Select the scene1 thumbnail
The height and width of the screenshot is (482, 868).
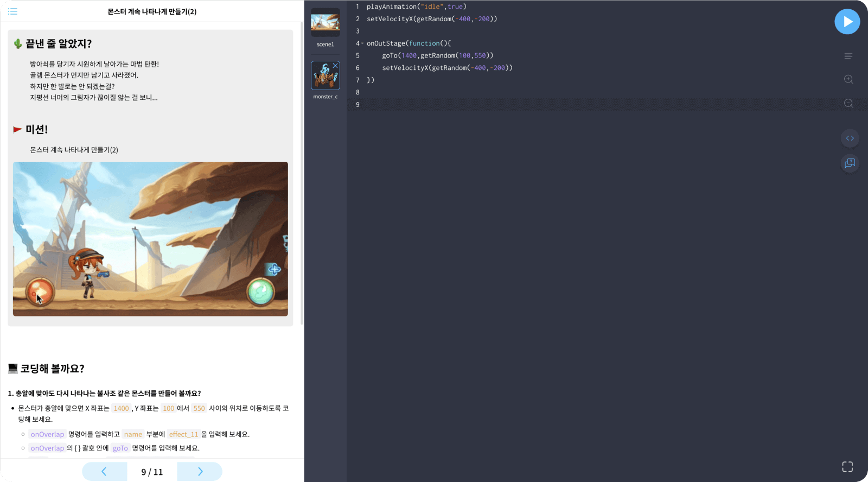pyautogui.click(x=325, y=23)
